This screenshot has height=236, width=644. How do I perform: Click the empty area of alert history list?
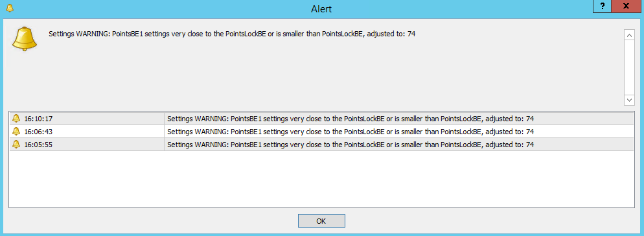[x=321, y=179]
